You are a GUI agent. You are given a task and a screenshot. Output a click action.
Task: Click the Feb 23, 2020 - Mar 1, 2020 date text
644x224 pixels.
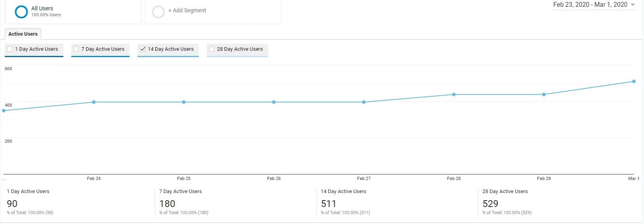click(590, 5)
